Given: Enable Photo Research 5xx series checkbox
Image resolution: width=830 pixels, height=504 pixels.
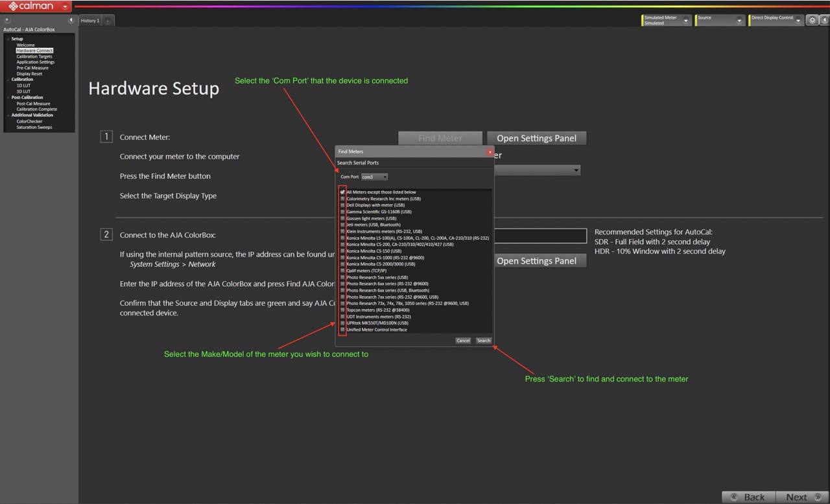Looking at the screenshot, I should click(x=342, y=277).
